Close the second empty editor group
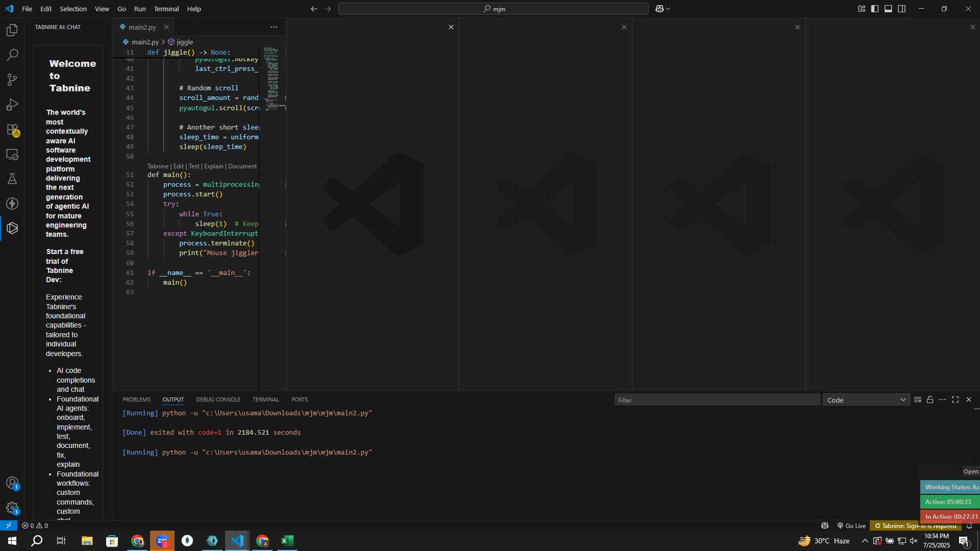Viewport: 980px width, 551px height. click(x=624, y=27)
